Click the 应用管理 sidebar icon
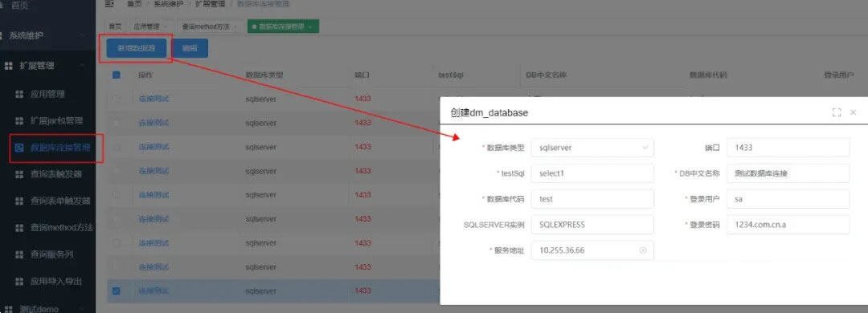 (19, 94)
